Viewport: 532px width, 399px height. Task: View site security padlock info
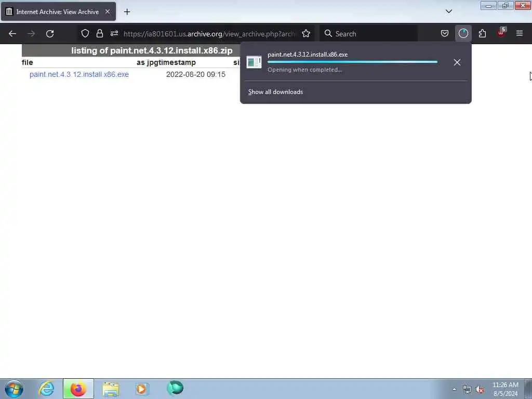(99, 33)
